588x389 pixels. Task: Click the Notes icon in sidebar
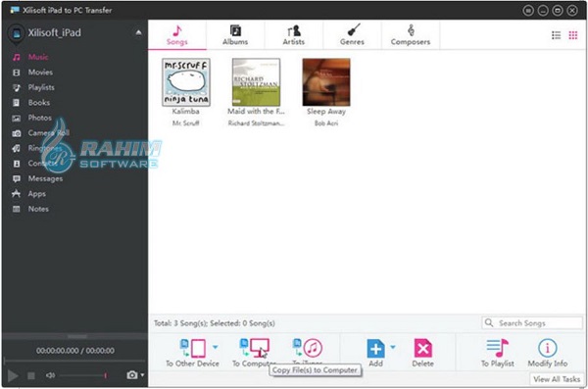pyautogui.click(x=17, y=209)
